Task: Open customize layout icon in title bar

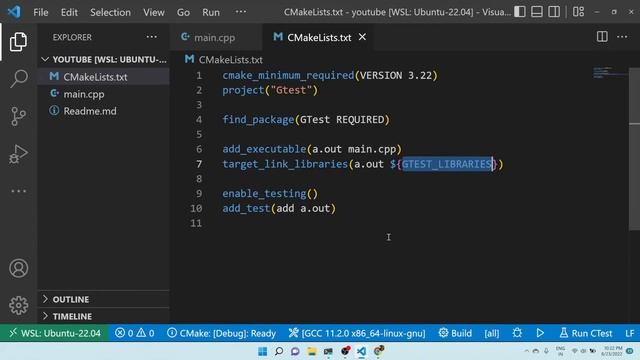Action: [x=578, y=12]
